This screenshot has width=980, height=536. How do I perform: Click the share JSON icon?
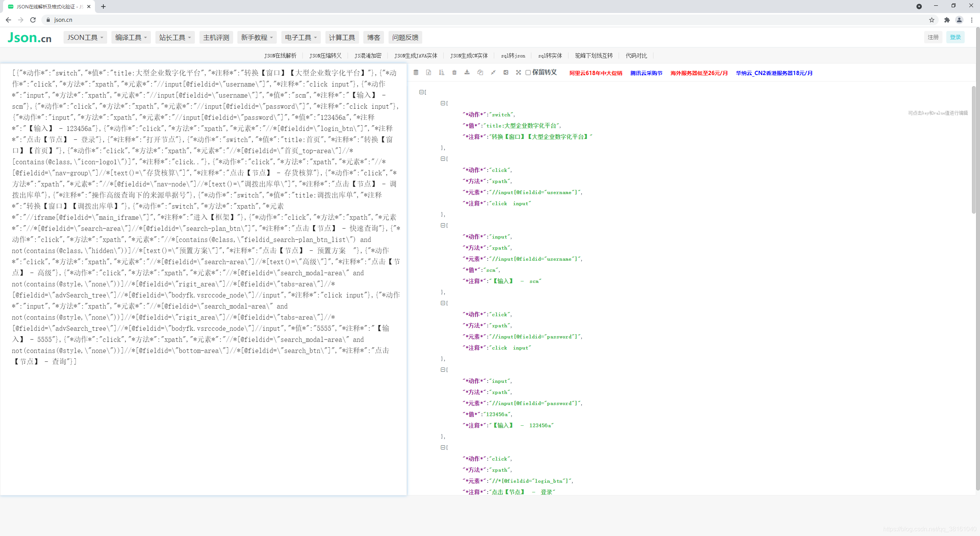[x=506, y=72]
